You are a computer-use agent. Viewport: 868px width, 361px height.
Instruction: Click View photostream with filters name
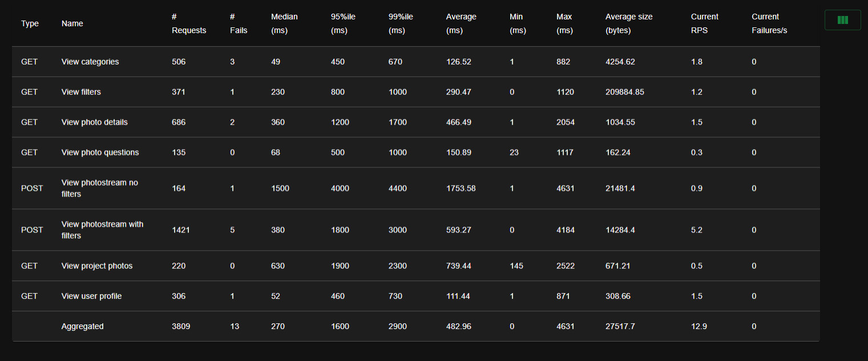103,230
